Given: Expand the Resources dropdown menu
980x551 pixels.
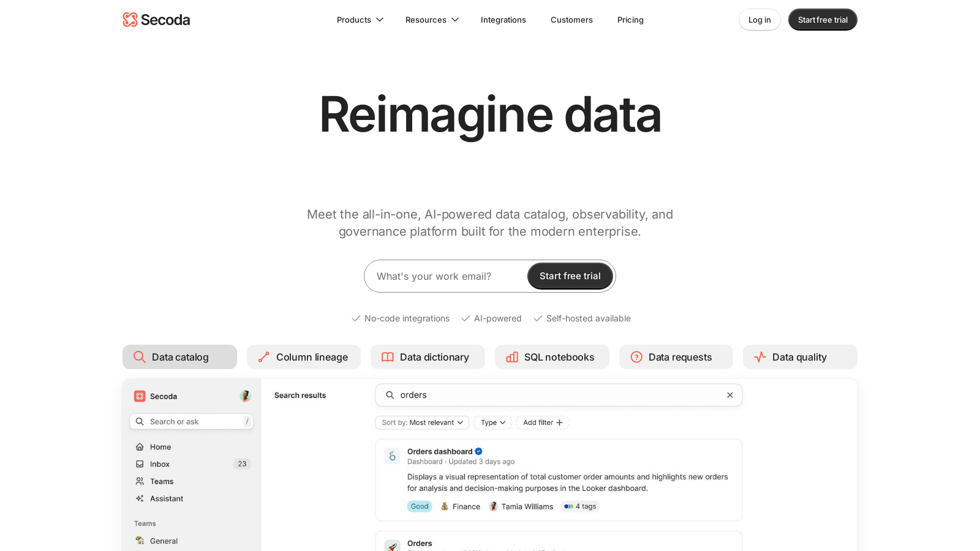Looking at the screenshot, I should [432, 20].
